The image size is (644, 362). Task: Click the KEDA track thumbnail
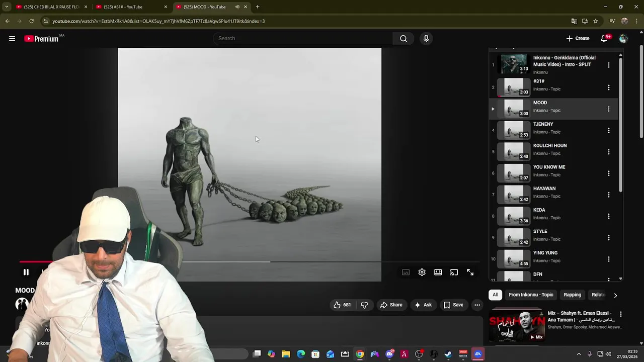click(x=514, y=216)
